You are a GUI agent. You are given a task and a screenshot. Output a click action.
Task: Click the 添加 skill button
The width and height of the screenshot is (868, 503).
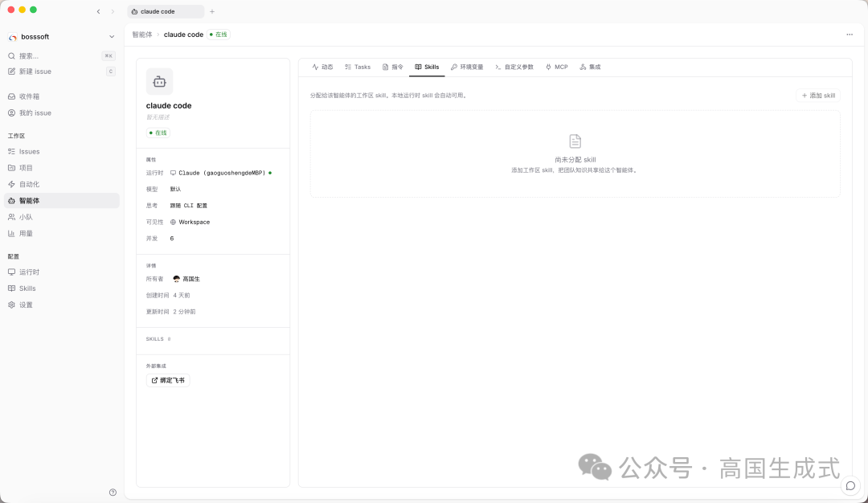818,96
